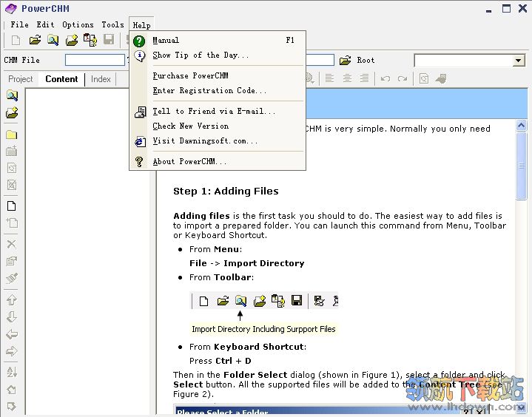The width and height of the screenshot is (532, 417).
Task: Click the vertical scrollbar thumb
Action: (x=521, y=166)
